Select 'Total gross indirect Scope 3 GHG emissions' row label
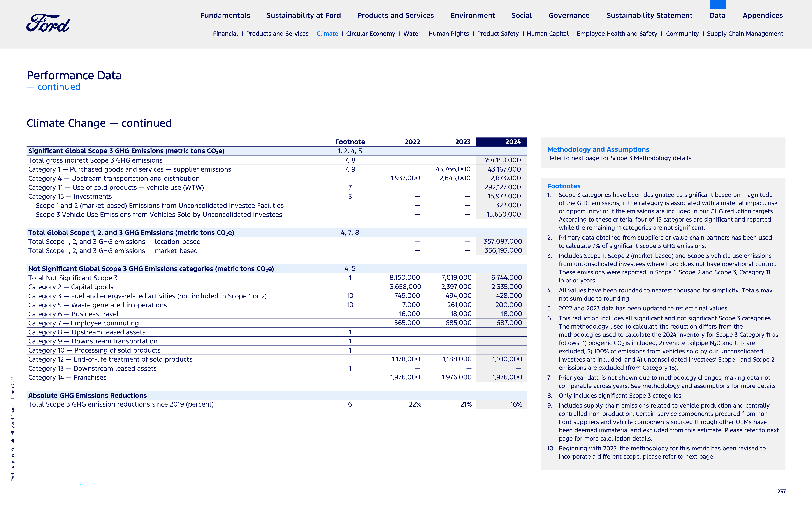 tap(95, 160)
